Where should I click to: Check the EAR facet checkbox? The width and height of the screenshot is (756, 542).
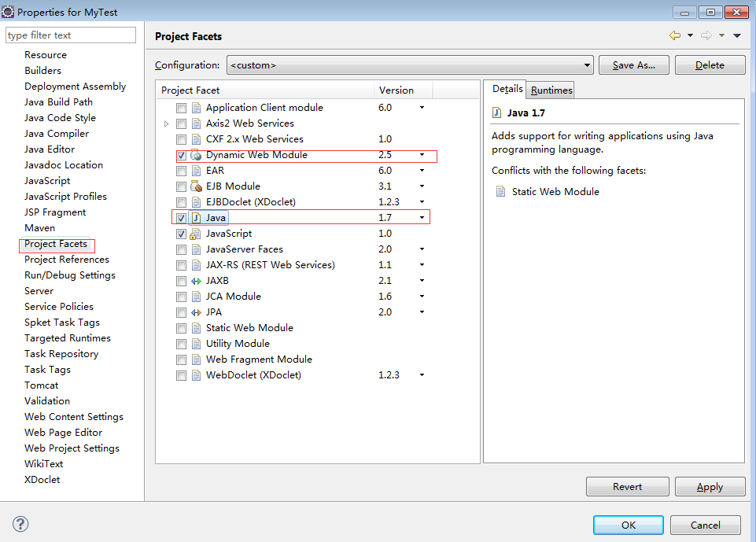pos(181,171)
